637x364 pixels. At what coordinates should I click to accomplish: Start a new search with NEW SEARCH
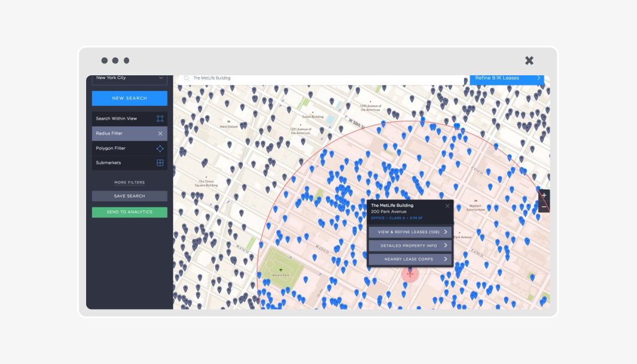coord(130,98)
